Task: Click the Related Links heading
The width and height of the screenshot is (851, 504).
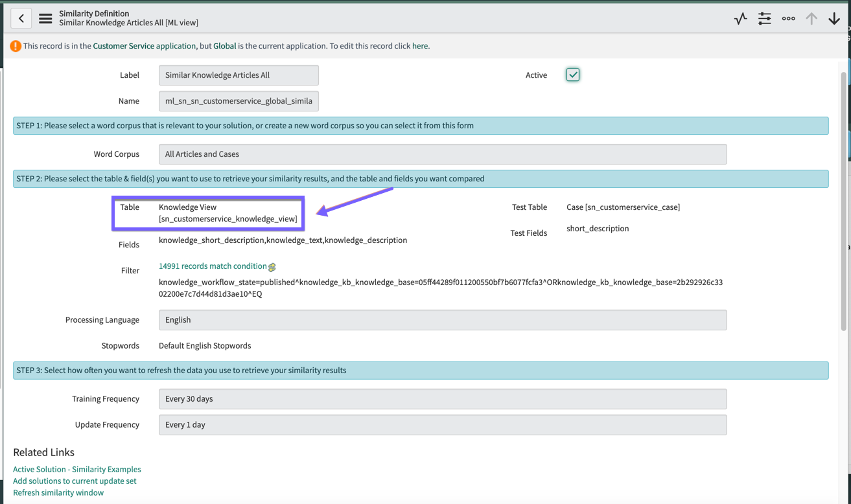Action: pos(43,452)
